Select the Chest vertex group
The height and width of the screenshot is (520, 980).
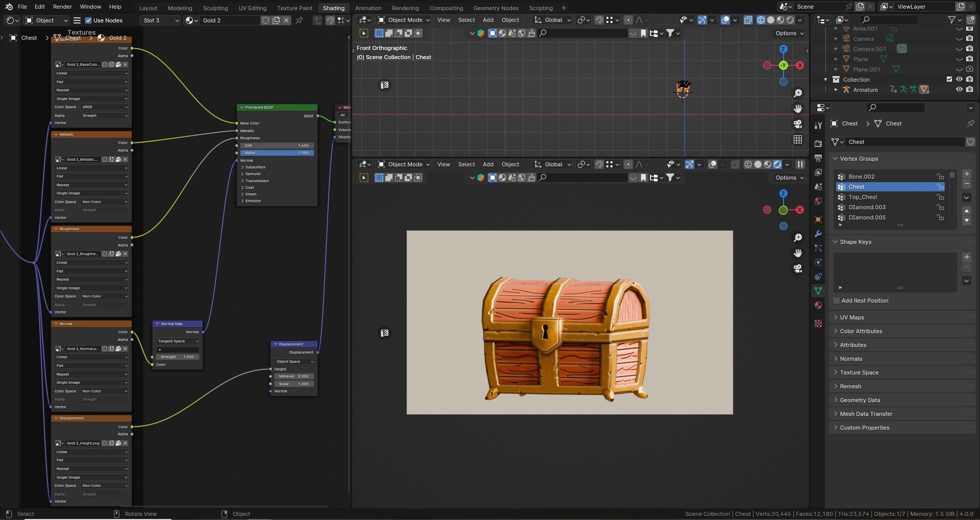pos(890,187)
